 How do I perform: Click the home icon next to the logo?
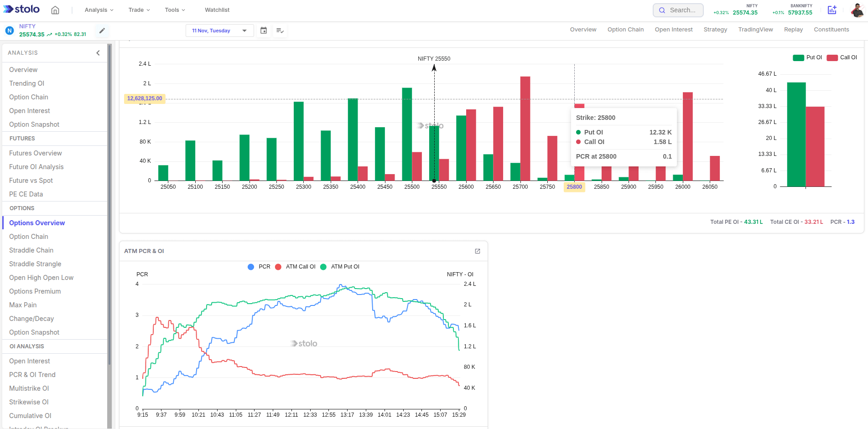click(x=55, y=10)
